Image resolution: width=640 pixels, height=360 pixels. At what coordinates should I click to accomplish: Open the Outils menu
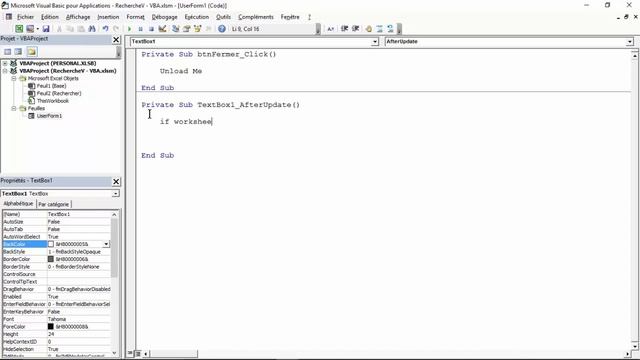coord(223,17)
